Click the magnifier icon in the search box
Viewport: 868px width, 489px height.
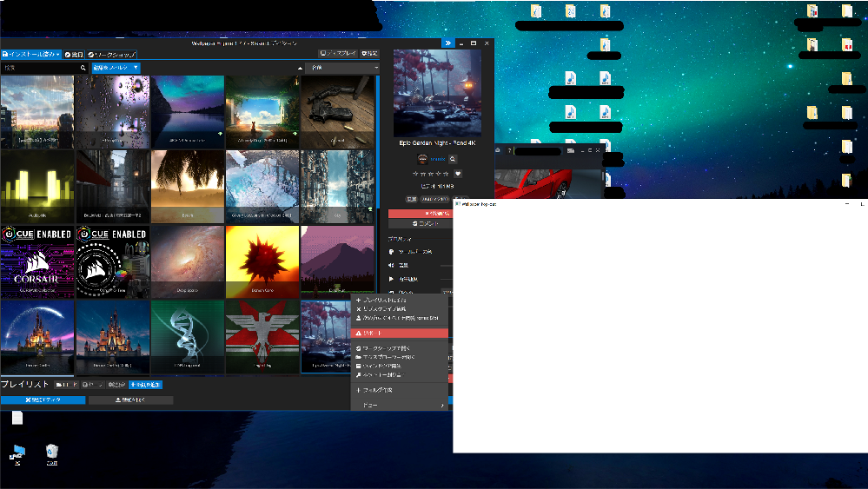(x=83, y=68)
